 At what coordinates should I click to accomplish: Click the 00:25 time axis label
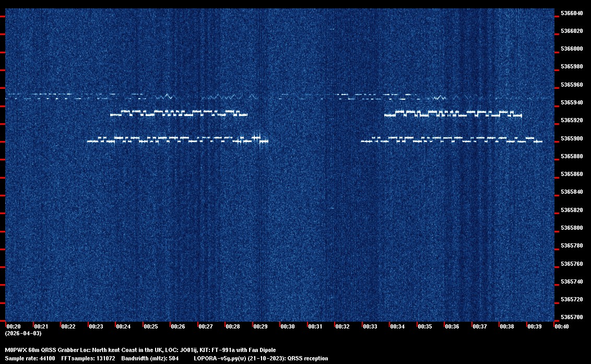(151, 326)
